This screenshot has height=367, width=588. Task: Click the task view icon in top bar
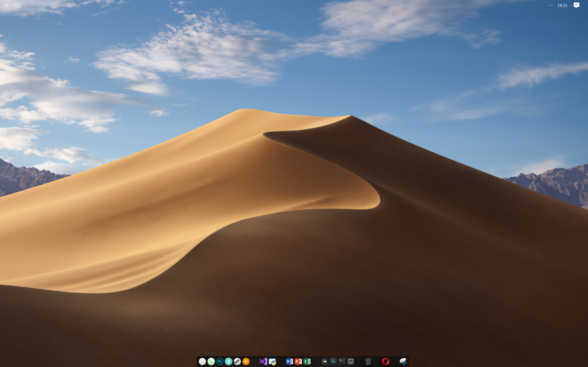18,5
